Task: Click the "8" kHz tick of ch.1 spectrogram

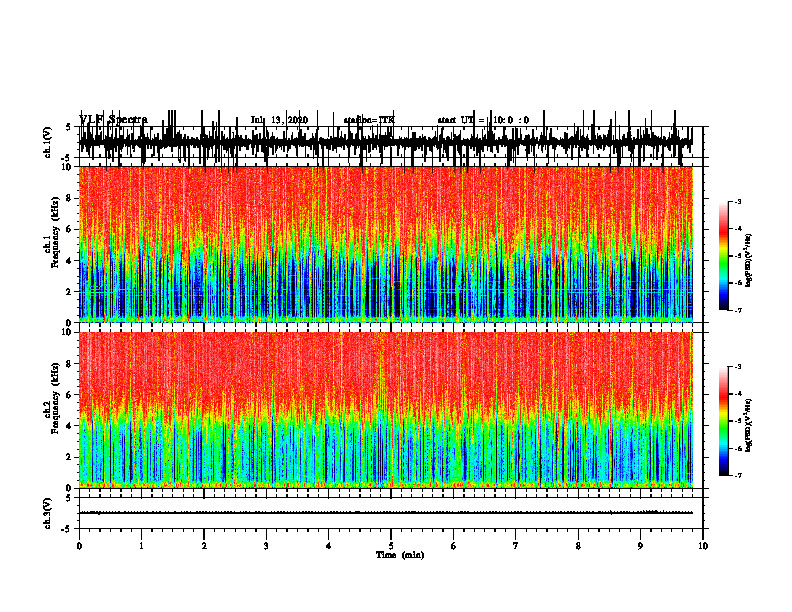Action: coord(70,198)
